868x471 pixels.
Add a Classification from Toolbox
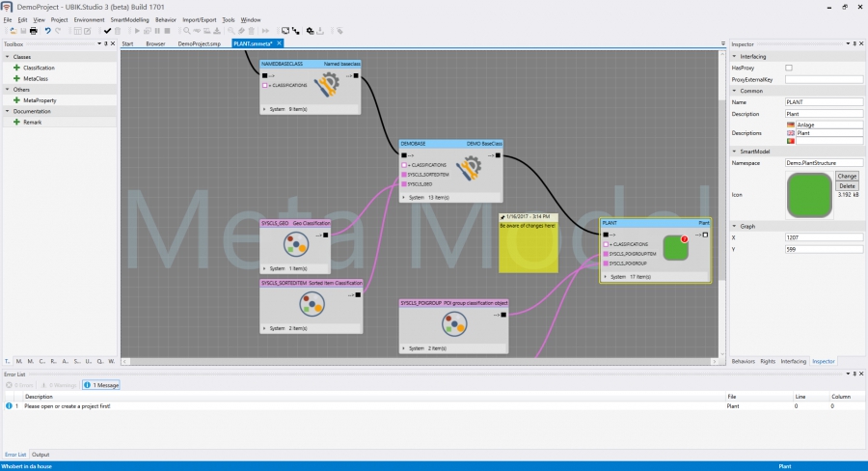(x=39, y=68)
